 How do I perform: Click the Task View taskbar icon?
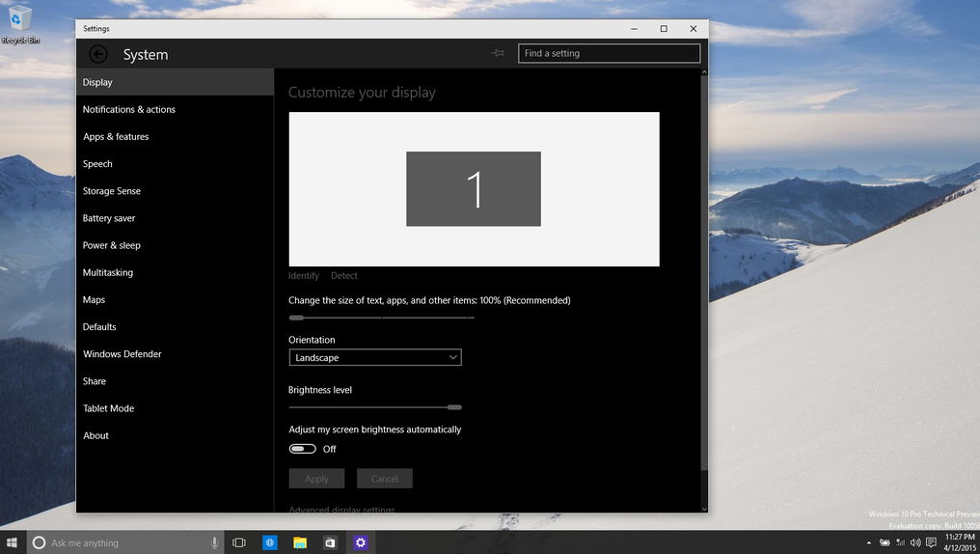coord(239,542)
